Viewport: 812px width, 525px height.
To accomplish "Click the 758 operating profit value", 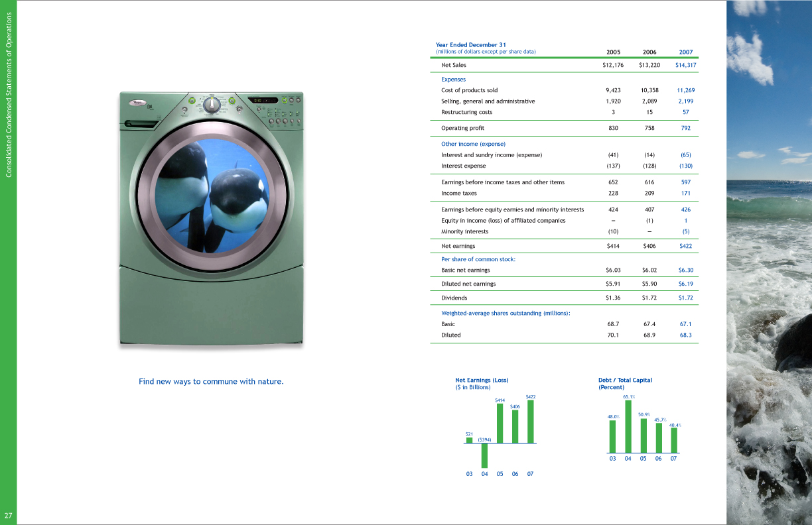I will coord(649,128).
